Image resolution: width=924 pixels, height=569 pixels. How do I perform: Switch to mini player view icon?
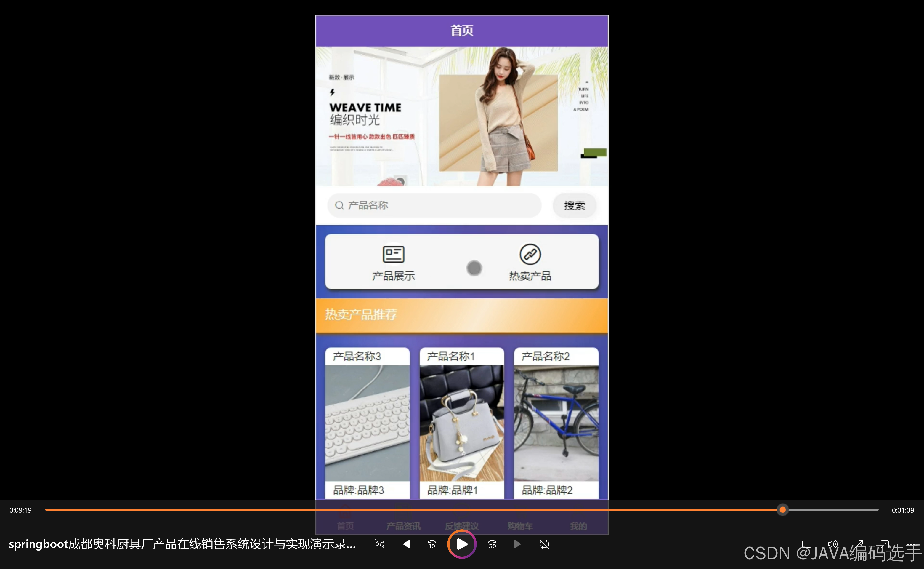click(885, 544)
